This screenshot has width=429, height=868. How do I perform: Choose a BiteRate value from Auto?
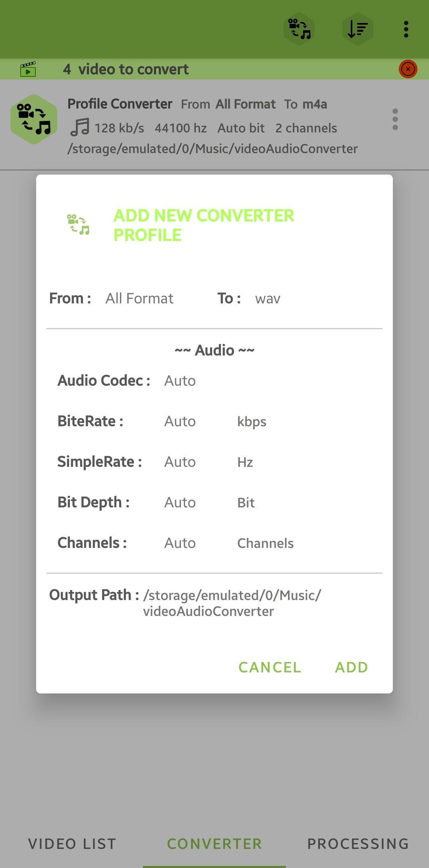click(180, 421)
